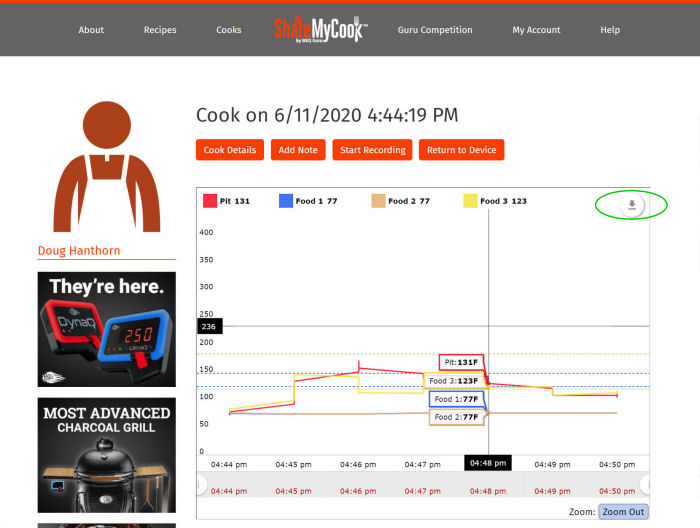Click the left range slider handle
Viewport: 700px width, 528px height.
201,484
